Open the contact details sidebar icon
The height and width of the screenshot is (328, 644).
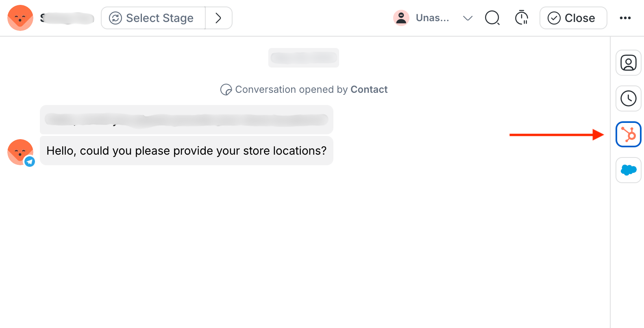628,63
